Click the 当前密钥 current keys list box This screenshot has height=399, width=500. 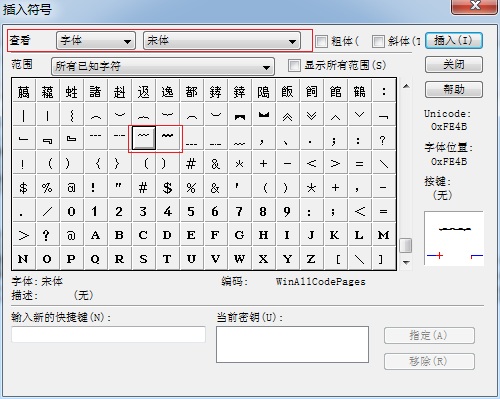coord(292,344)
